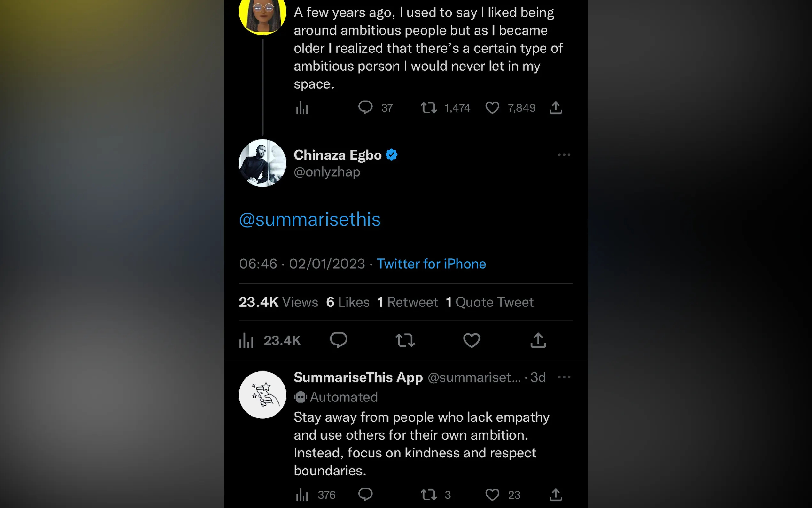Screen dimensions: 812x508
Task: Retweet Chinaza Egbo's @summarisethis tweet
Action: [405, 340]
